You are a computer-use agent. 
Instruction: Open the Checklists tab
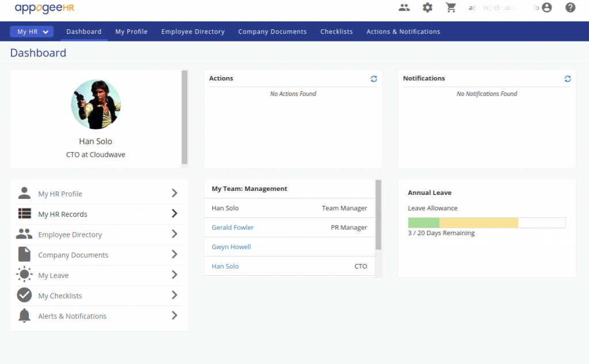(x=336, y=32)
